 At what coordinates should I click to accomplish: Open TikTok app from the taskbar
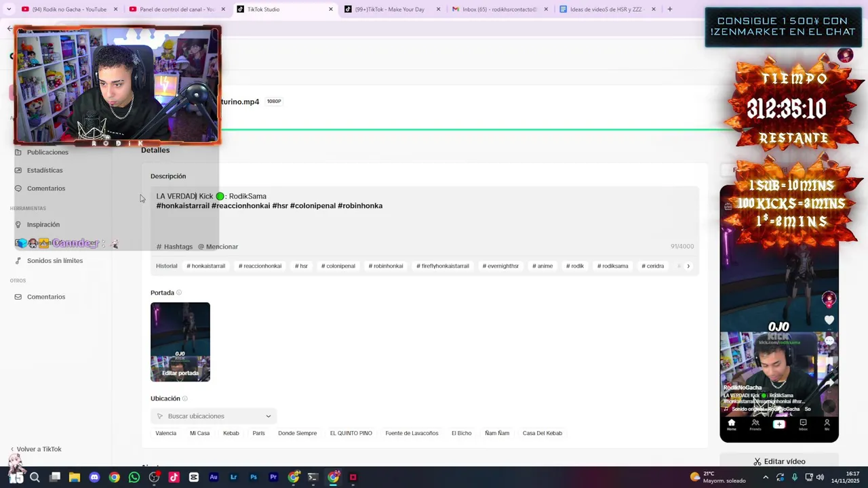(174, 477)
